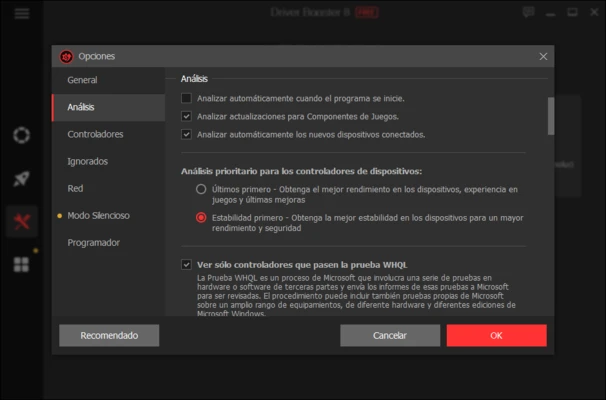Open the Boost rocket icon in sidebar
This screenshot has height=400, width=606.
(x=21, y=179)
